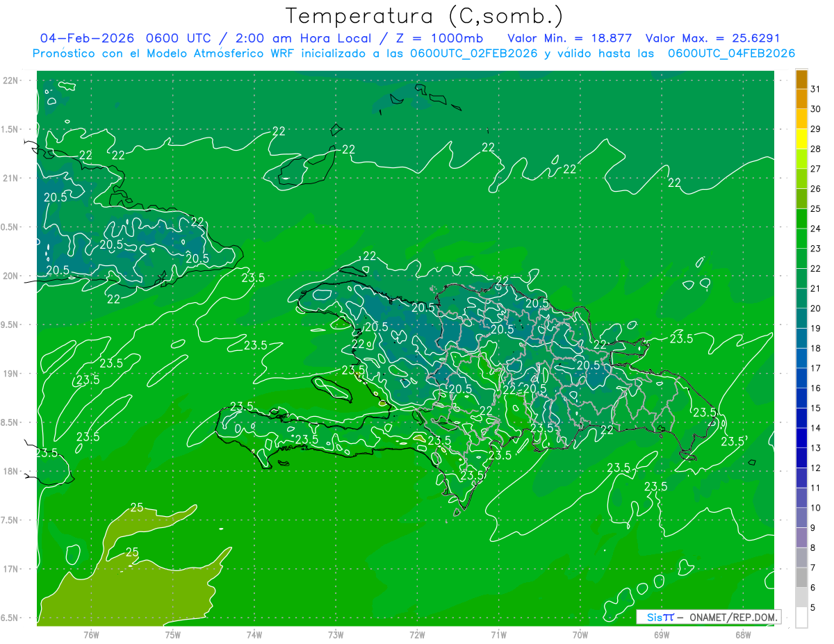Click the legend value '15'

pyautogui.click(x=816, y=408)
